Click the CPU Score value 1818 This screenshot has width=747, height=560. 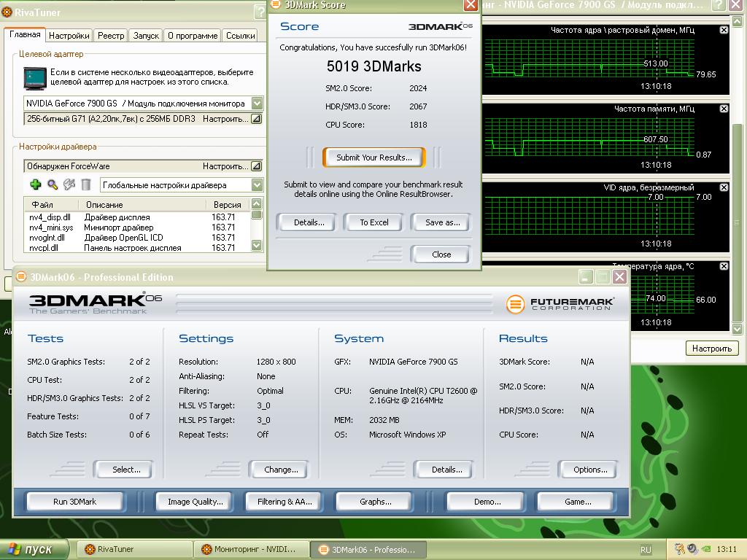418,125
